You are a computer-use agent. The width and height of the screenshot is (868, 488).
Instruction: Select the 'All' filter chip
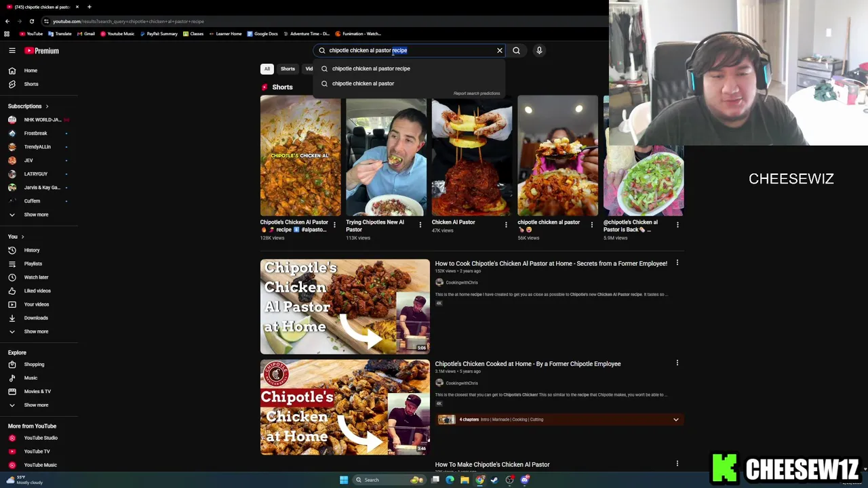(267, 68)
